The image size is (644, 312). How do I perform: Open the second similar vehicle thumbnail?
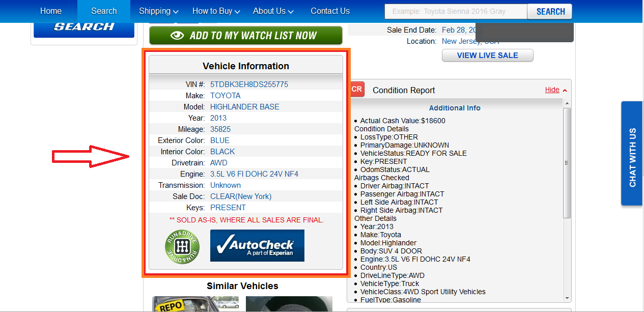tap(289, 304)
